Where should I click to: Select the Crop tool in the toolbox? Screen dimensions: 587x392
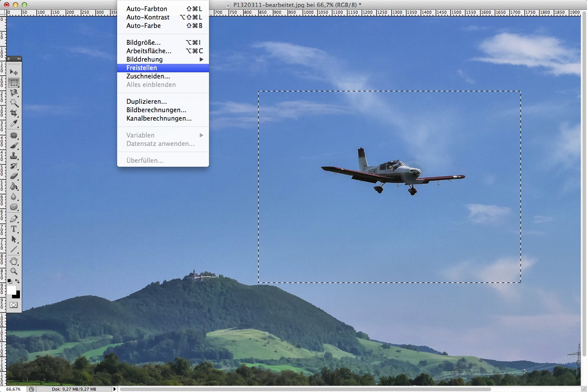[x=14, y=113]
